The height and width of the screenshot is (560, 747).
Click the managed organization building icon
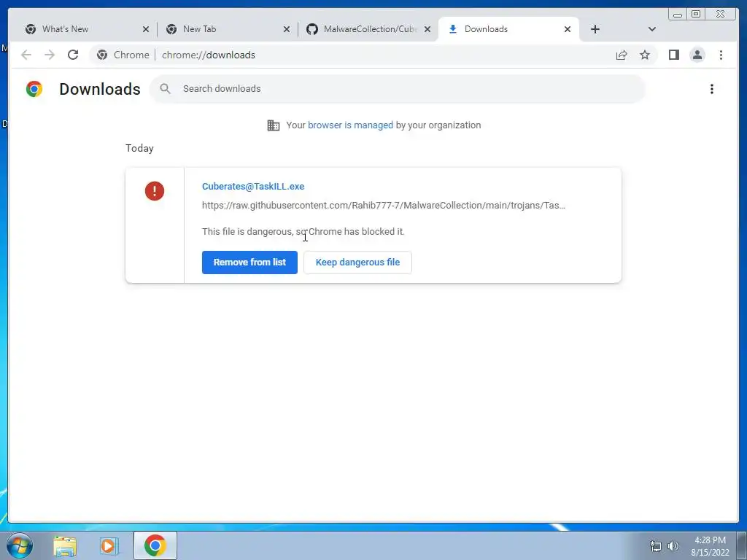tap(274, 125)
